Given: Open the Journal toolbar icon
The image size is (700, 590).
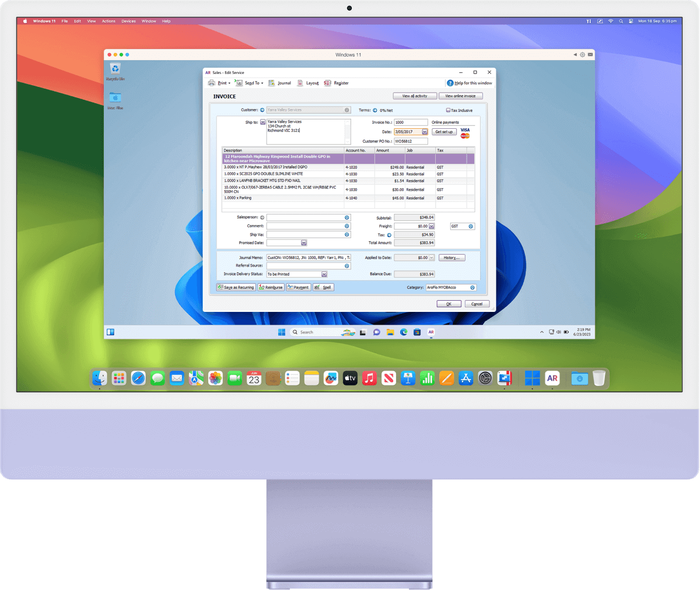Looking at the screenshot, I should 271,83.
